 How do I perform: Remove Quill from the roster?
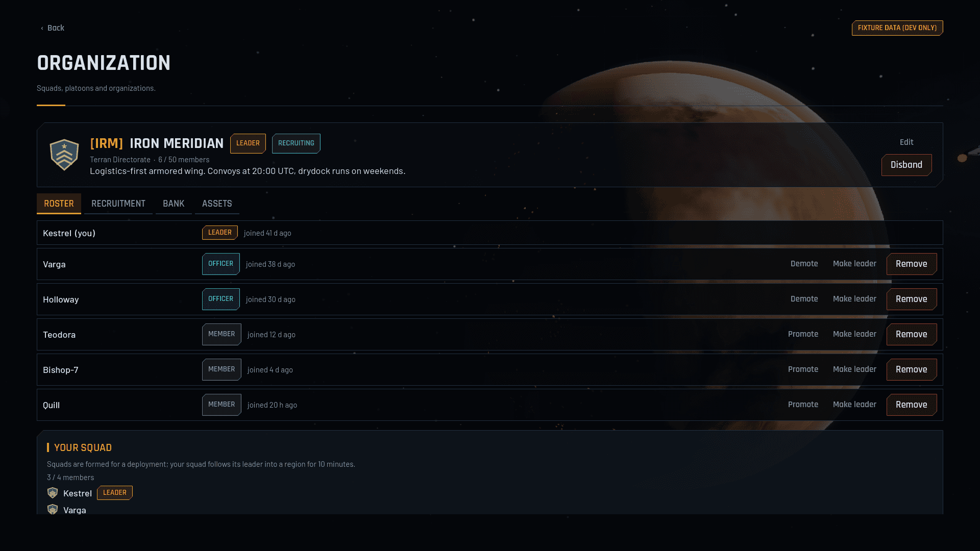[912, 405]
